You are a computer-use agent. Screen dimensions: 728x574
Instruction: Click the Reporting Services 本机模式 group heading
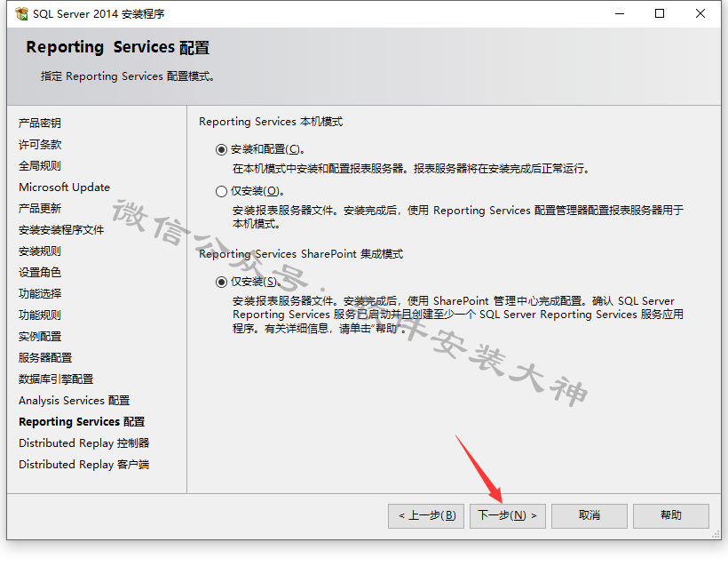point(271,122)
